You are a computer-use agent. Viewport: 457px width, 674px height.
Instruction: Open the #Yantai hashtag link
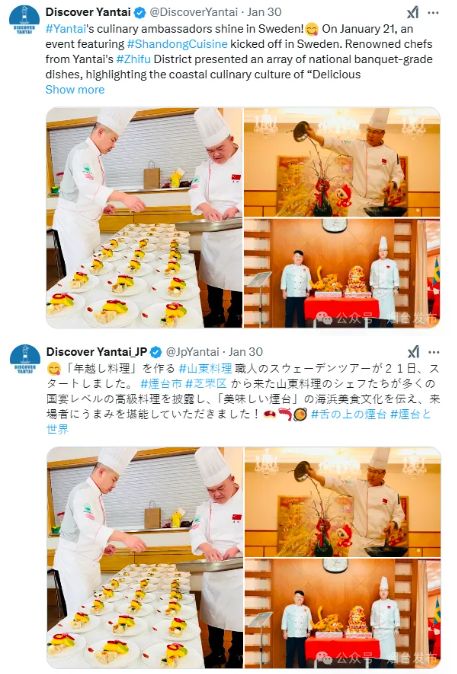click(x=65, y=29)
